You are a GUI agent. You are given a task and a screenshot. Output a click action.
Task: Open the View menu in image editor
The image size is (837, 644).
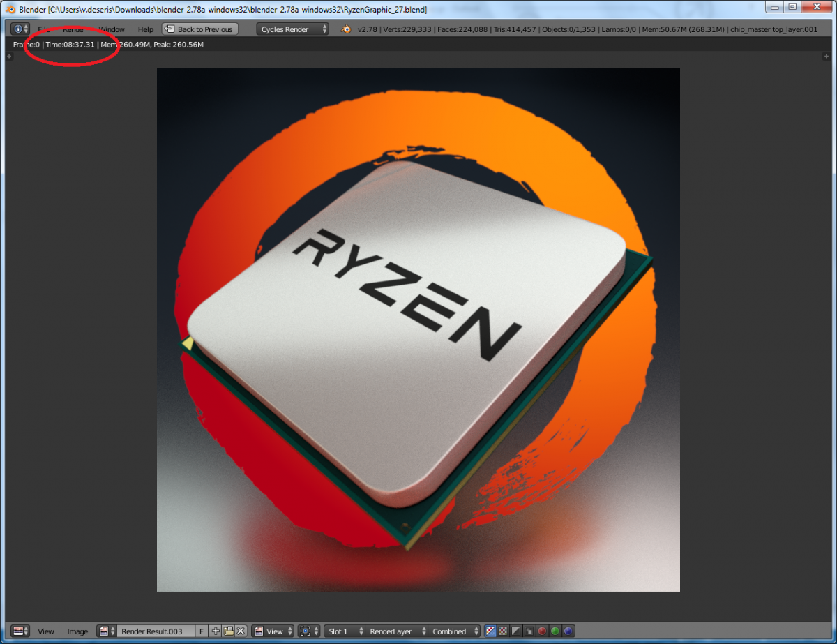(x=46, y=631)
